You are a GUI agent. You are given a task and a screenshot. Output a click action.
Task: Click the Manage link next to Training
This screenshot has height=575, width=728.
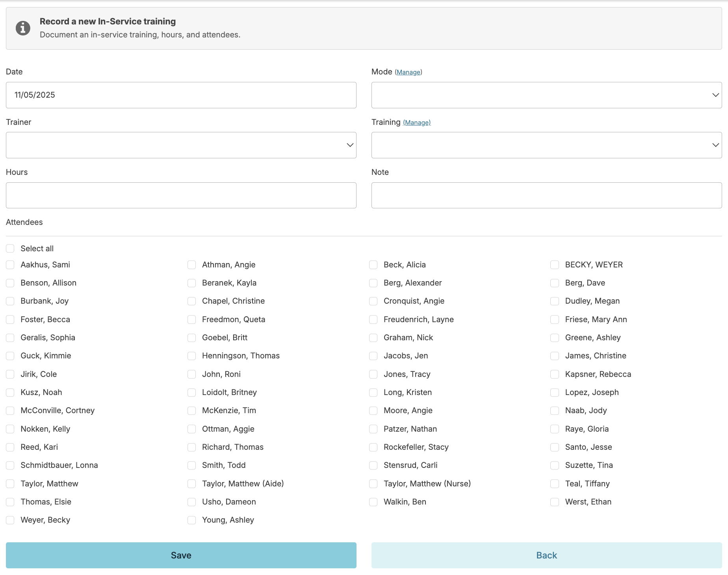click(x=417, y=122)
